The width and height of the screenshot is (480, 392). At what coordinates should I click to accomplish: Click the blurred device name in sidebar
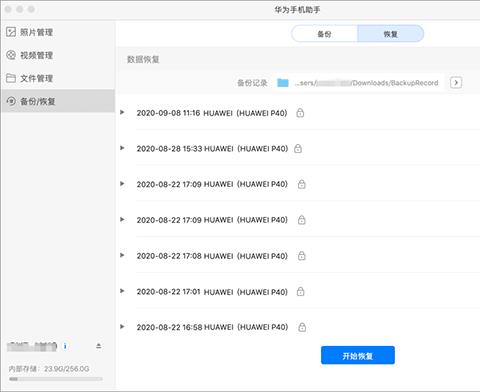pyautogui.click(x=32, y=346)
